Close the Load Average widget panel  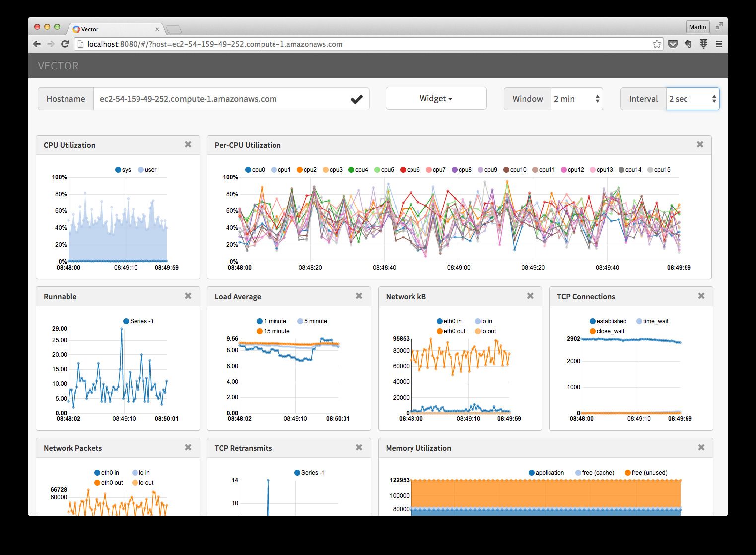tap(359, 296)
